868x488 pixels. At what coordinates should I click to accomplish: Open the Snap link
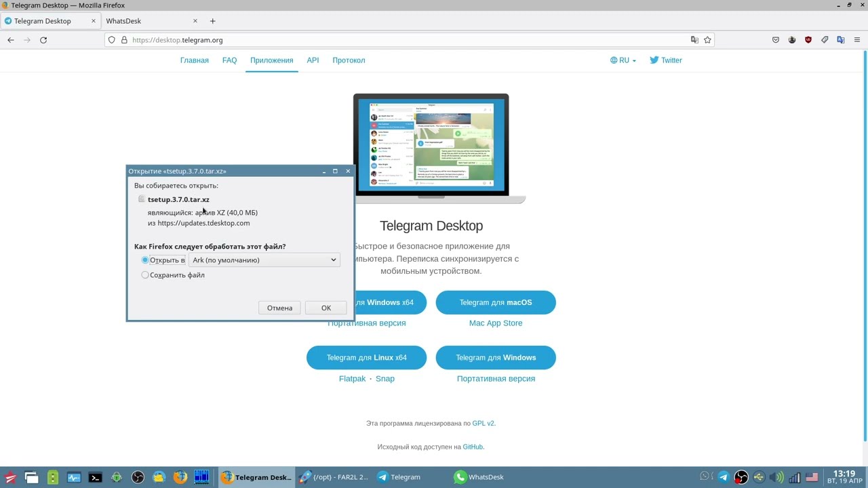[x=385, y=379]
